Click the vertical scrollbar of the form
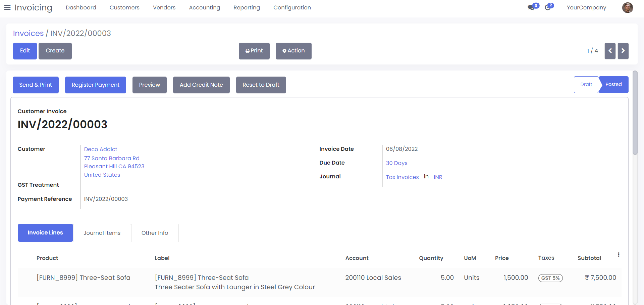The height and width of the screenshot is (305, 644). tap(635, 113)
